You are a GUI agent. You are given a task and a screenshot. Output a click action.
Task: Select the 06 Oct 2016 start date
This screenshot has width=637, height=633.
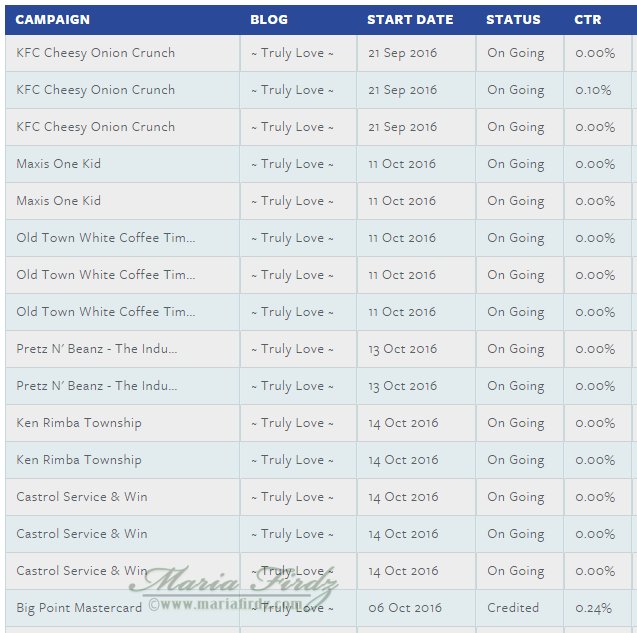click(405, 608)
